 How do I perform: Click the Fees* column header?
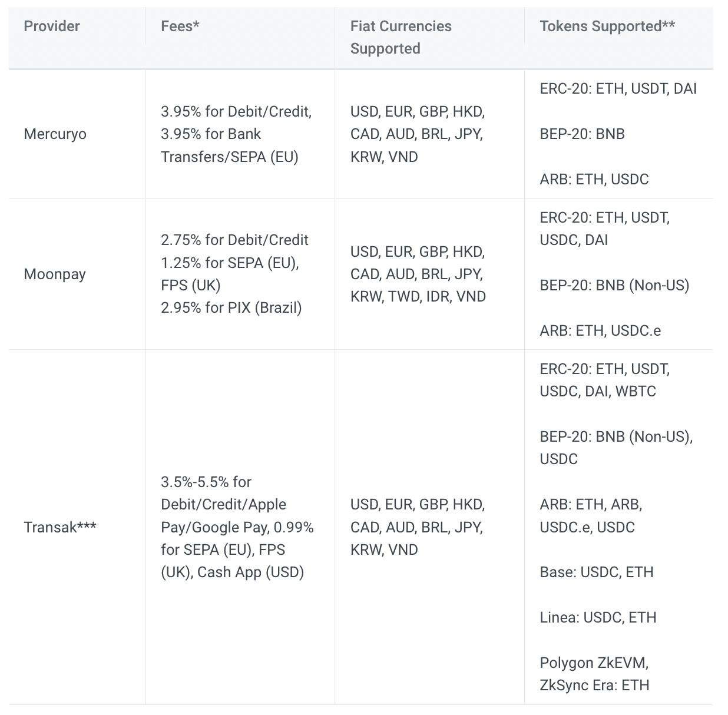pyautogui.click(x=180, y=27)
